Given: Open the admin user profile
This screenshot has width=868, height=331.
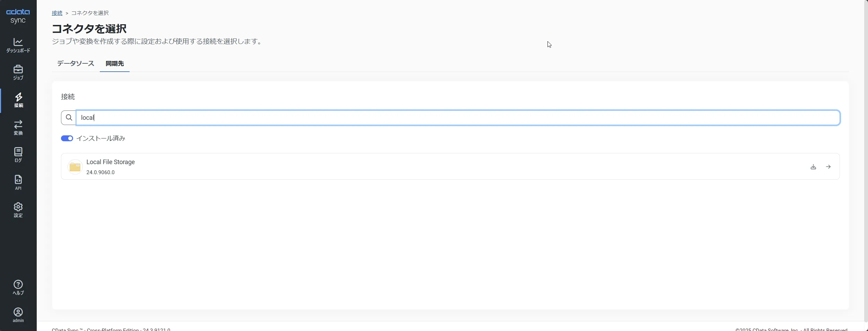Looking at the screenshot, I should click(x=18, y=315).
